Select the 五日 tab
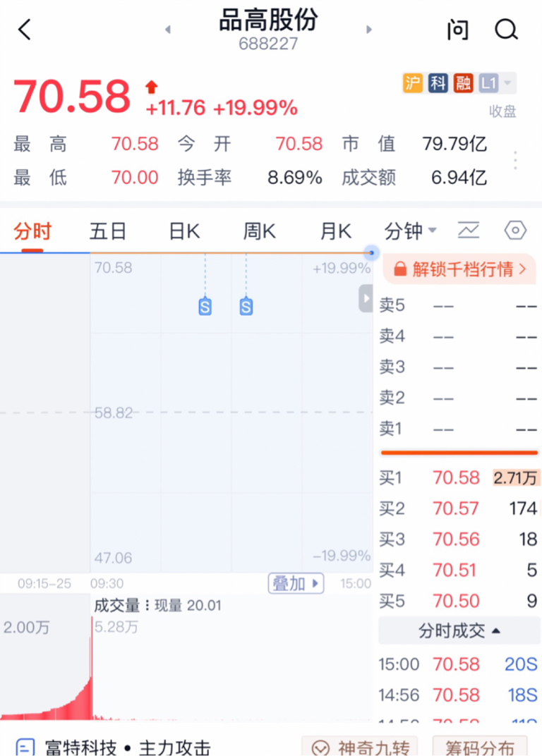Screen dimensions: 542x756 tap(108, 231)
